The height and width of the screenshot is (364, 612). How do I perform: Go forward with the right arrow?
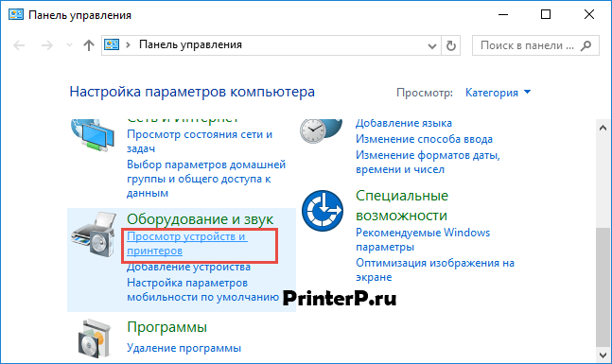point(47,45)
